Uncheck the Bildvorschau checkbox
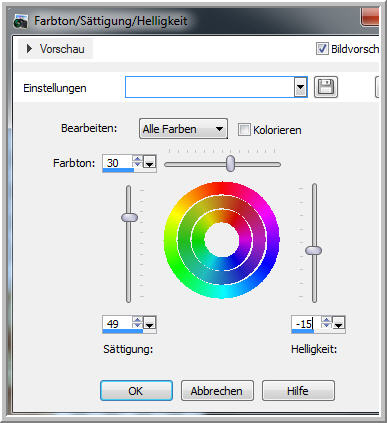The height and width of the screenshot is (423, 387). click(322, 49)
